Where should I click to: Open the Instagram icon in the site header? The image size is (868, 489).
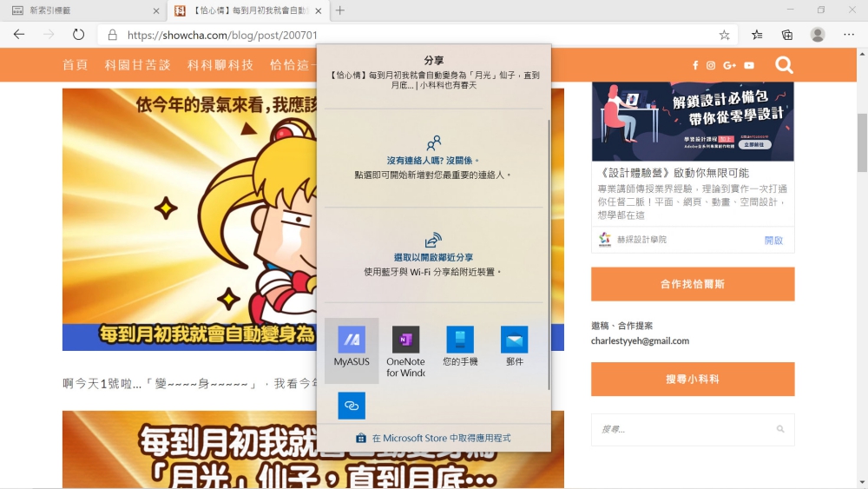[x=711, y=65]
